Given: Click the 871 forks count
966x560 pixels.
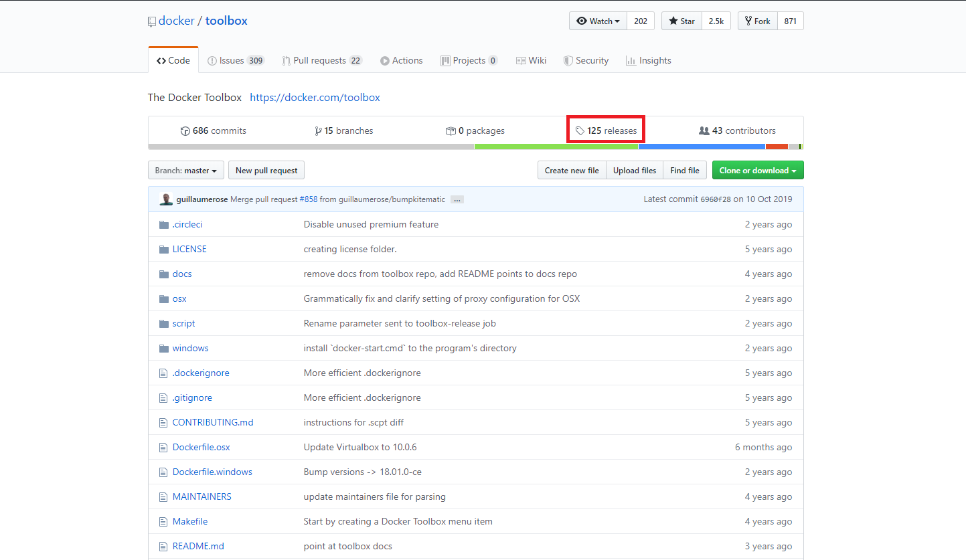Looking at the screenshot, I should click(790, 21).
